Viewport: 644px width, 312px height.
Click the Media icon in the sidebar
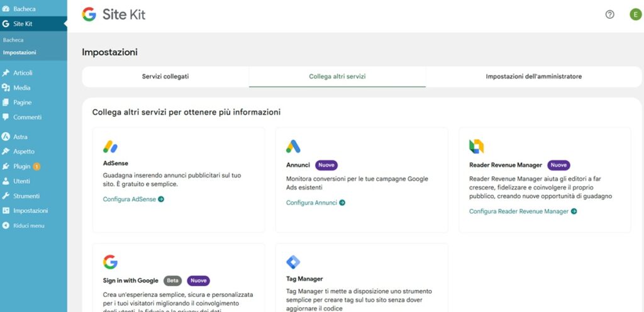(6, 88)
